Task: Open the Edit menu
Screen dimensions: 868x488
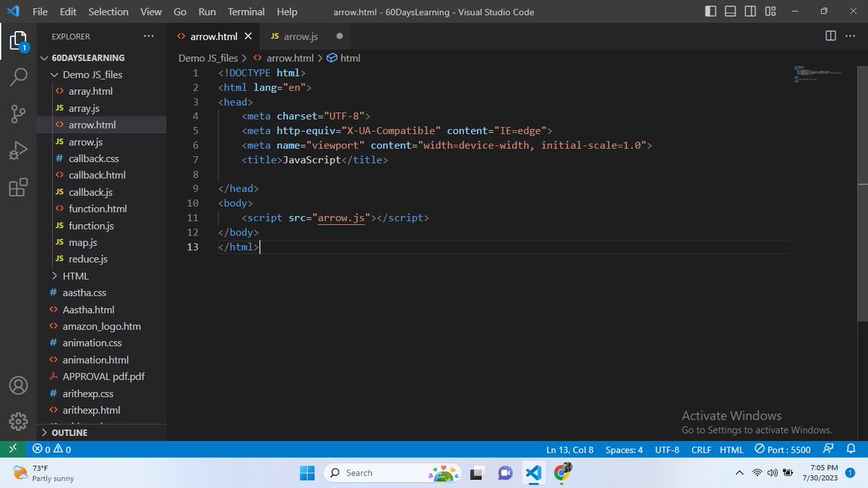Action: point(68,12)
